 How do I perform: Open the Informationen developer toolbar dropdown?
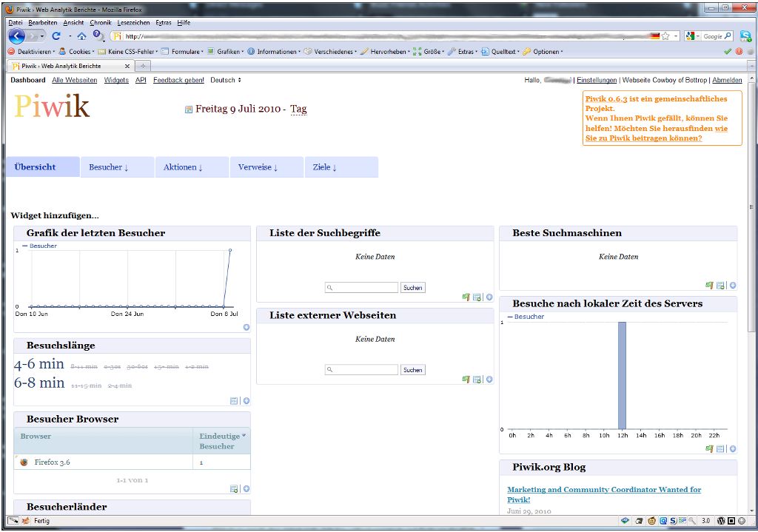point(274,51)
